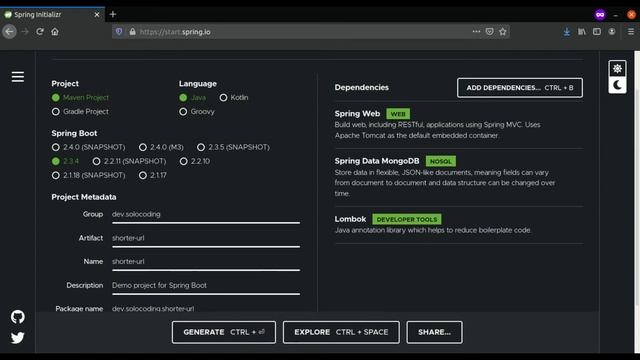Select Spring Boot 2.1.17
Viewport: 640px width, 360px height.
pyautogui.click(x=153, y=175)
